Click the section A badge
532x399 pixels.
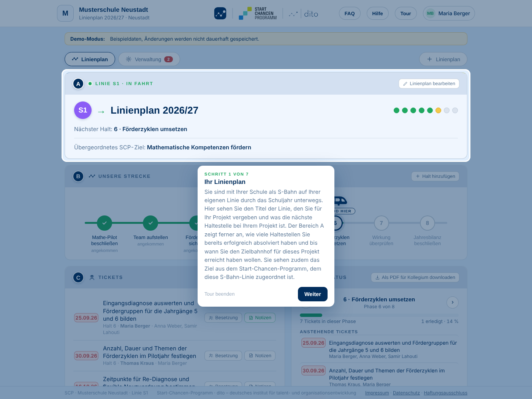tap(78, 84)
